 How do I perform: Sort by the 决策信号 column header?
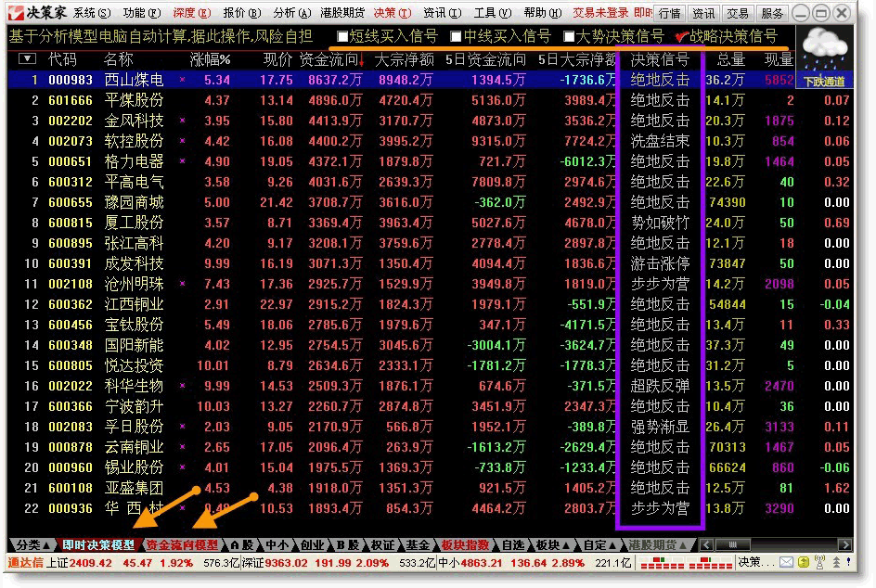click(x=660, y=59)
